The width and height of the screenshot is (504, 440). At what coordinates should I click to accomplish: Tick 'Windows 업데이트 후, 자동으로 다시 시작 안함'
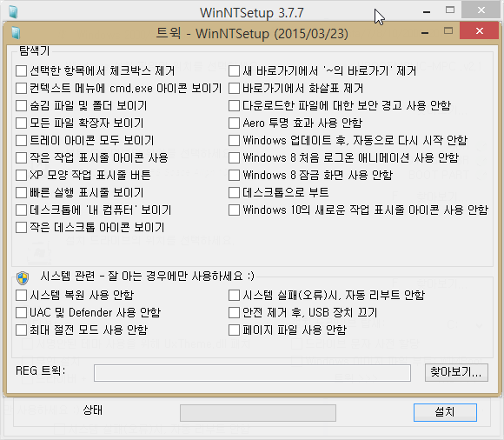point(234,140)
